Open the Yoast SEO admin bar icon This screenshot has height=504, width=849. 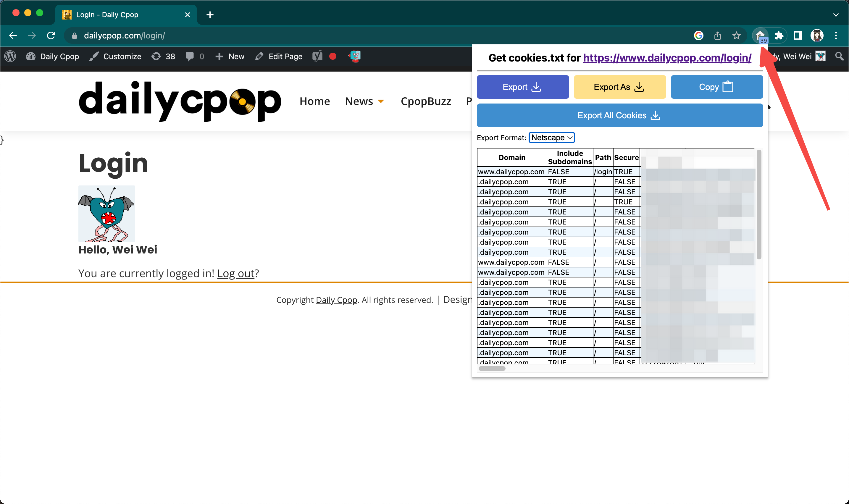317,56
